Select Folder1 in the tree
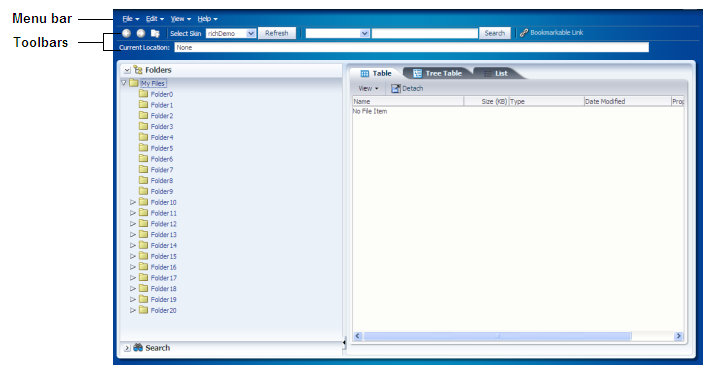712x379 pixels. (162, 105)
